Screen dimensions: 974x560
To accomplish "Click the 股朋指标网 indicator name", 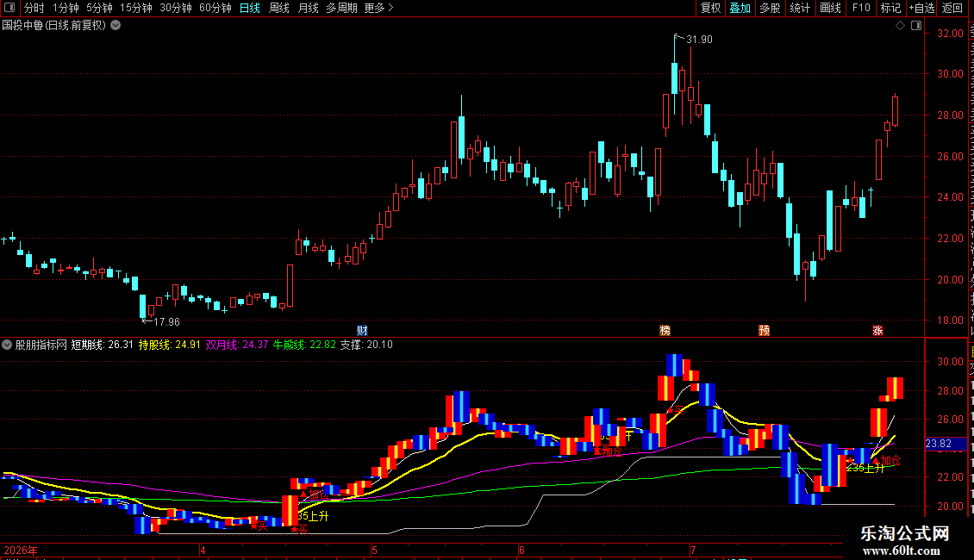I will [41, 345].
